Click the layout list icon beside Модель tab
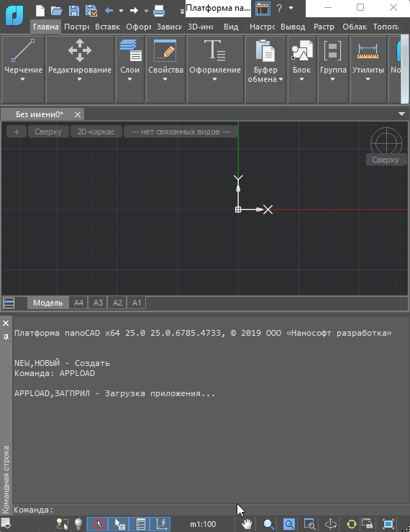 pos(9,303)
